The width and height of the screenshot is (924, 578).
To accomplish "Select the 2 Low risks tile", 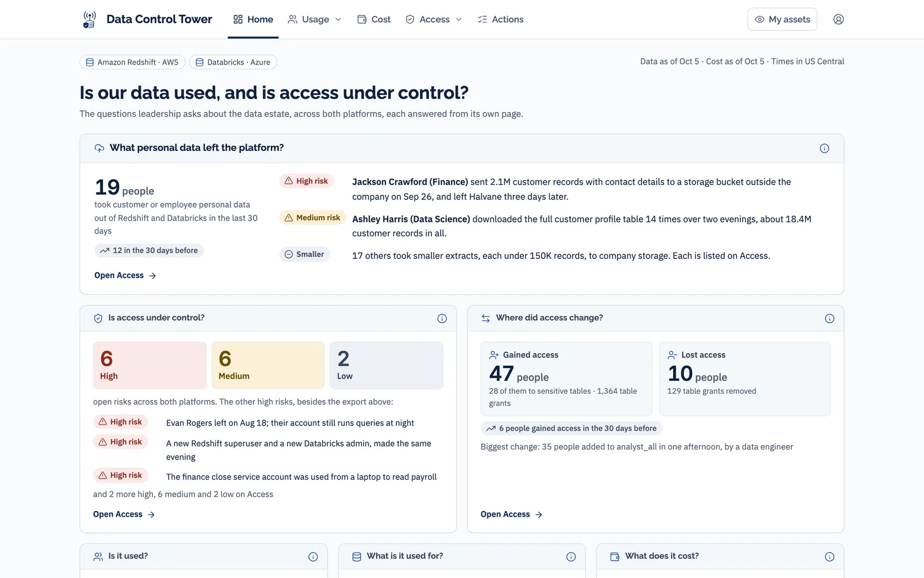I will pos(386,365).
